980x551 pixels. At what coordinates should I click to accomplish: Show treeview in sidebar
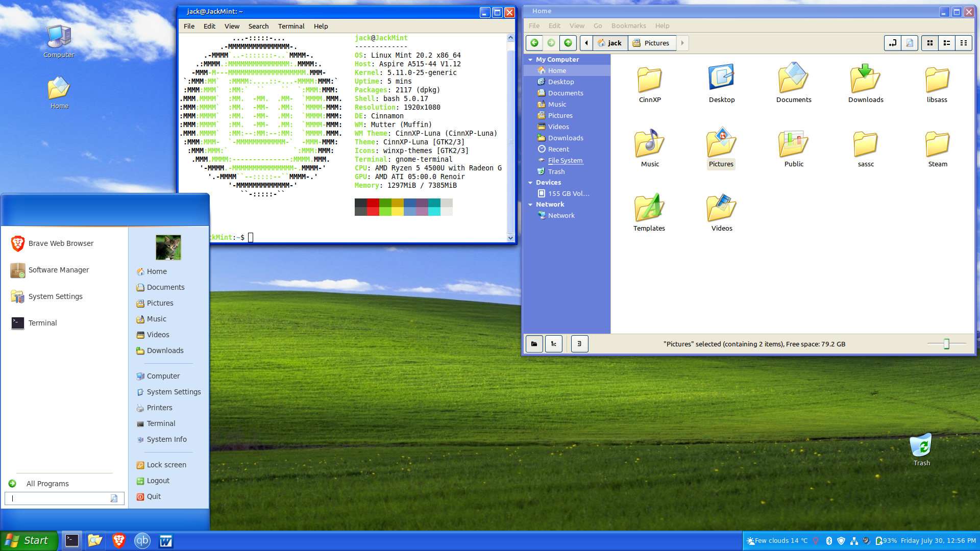[554, 344]
